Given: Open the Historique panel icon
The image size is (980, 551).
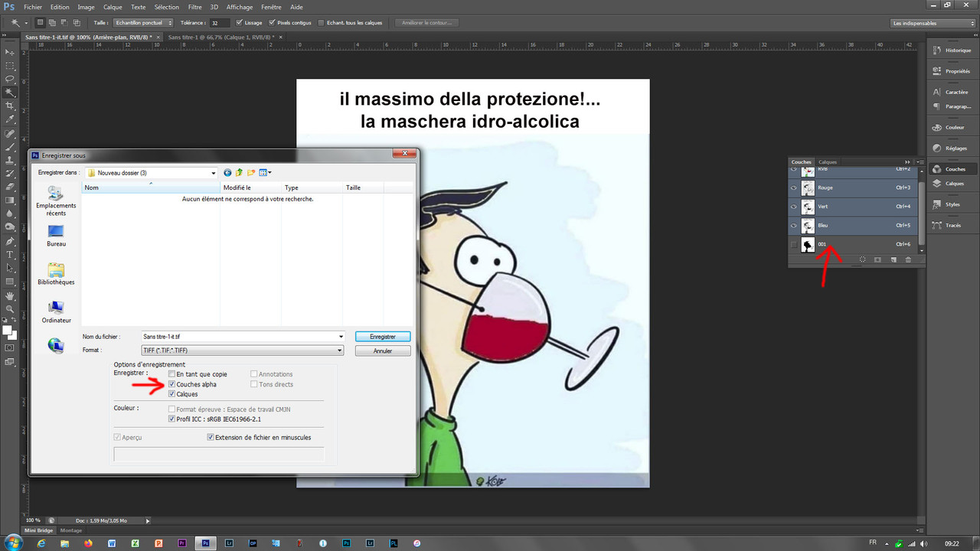Looking at the screenshot, I should click(952, 50).
